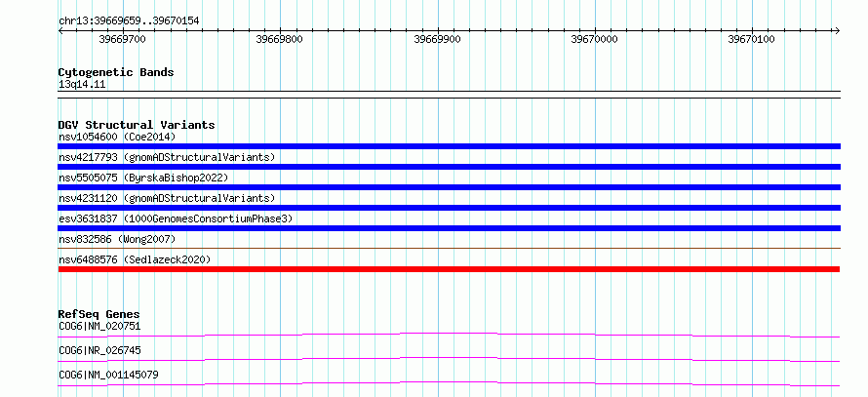
Task: Click ruler position 39670100
Action: 752,39
